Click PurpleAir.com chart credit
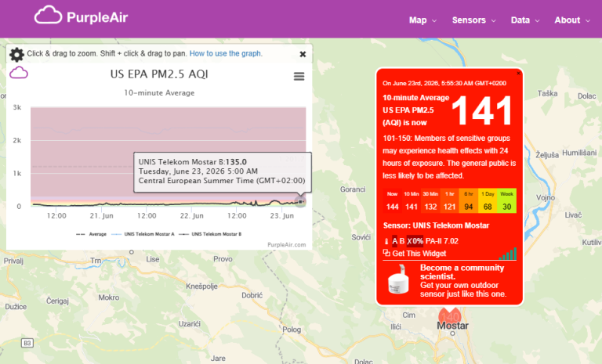This screenshot has width=602, height=364. click(286, 245)
